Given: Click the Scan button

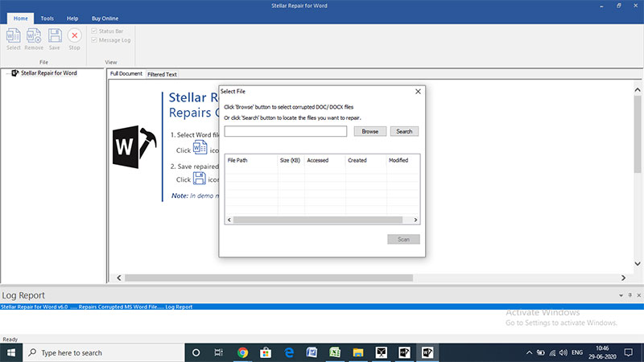Looking at the screenshot, I should 403,239.
